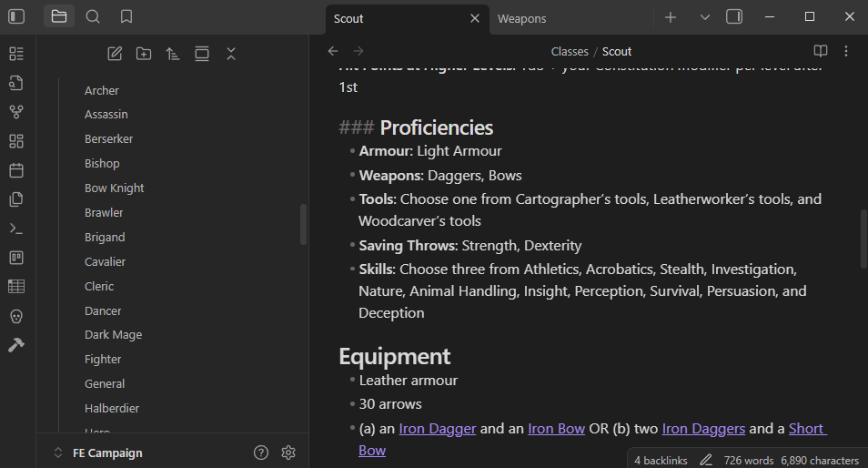Open the 4 backlinks status item

tap(661, 460)
